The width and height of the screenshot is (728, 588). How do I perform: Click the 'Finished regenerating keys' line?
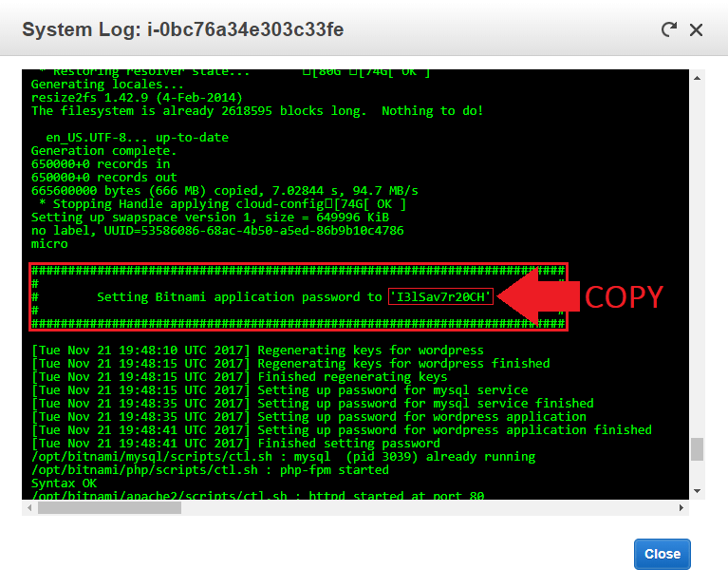(239, 376)
